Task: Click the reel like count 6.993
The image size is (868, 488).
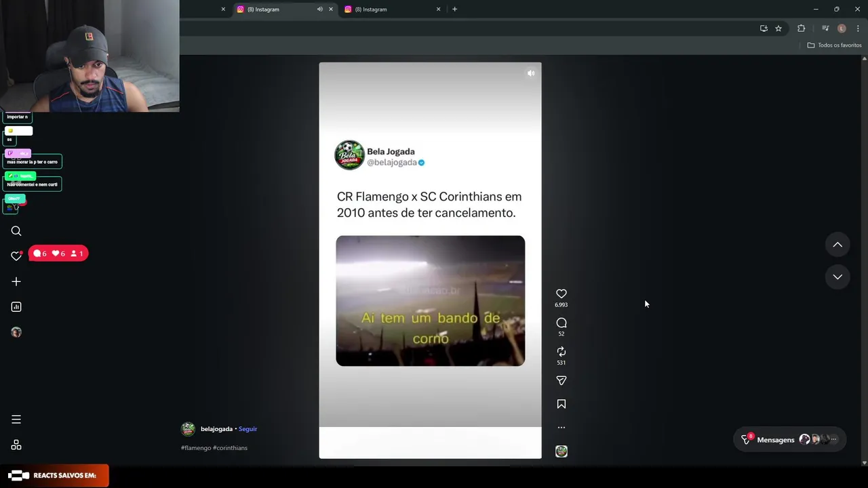Action: (561, 305)
